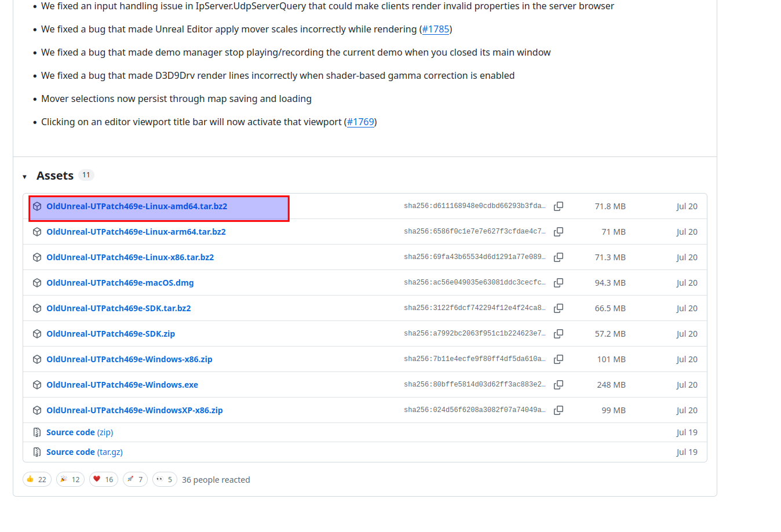Copy SHA256 hash for WindowsXP-x86 zip
This screenshot has height=532, width=781.
[x=559, y=410]
